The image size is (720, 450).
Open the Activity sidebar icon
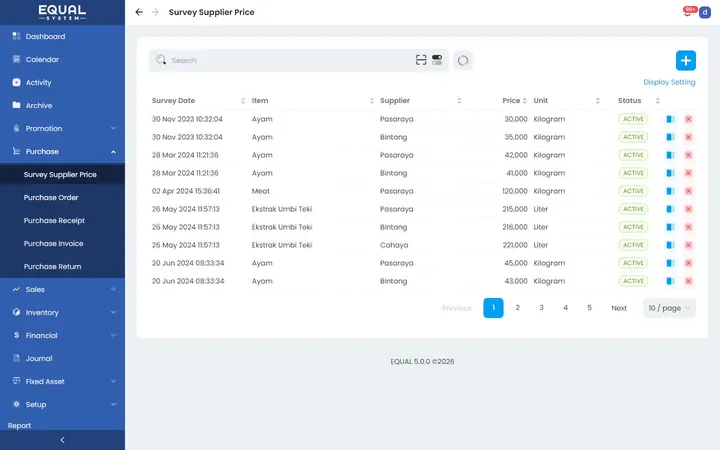(x=16, y=82)
